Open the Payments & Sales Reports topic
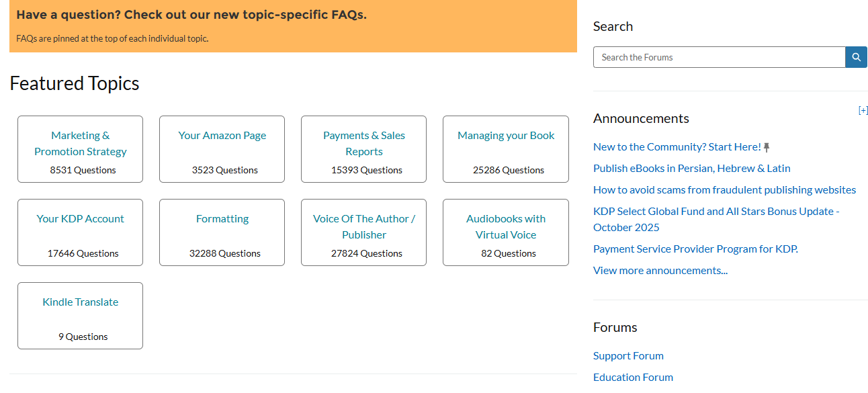The image size is (868, 393). (x=363, y=143)
